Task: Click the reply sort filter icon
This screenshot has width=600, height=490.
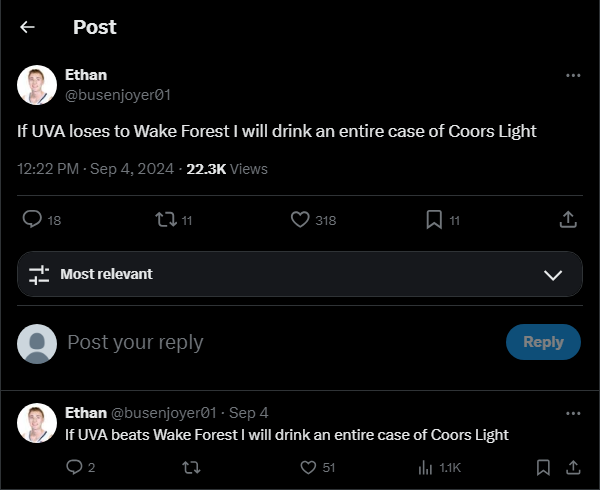Action: (x=39, y=274)
